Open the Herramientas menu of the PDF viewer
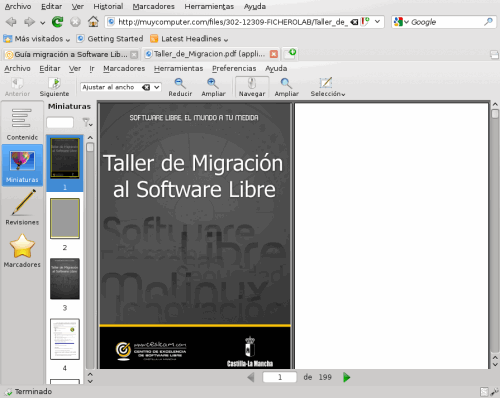Screen dimensions: 500x398 178,68
